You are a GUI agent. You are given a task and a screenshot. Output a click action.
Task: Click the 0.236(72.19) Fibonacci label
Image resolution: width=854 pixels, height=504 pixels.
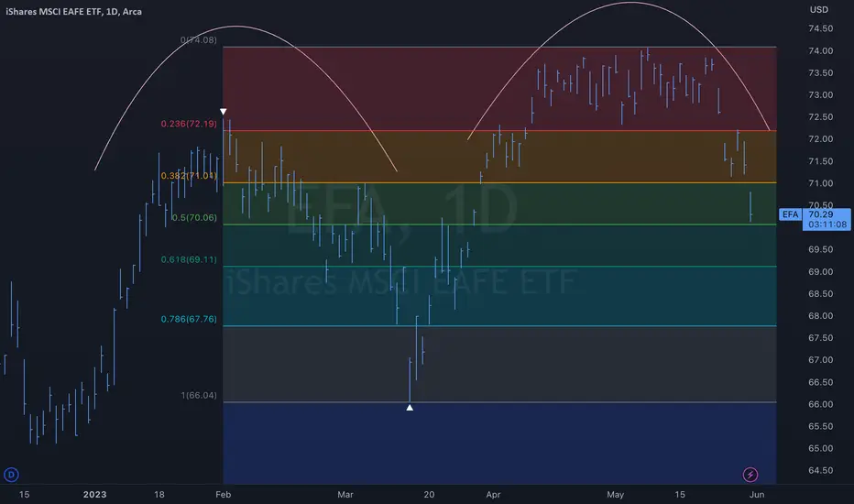189,124
